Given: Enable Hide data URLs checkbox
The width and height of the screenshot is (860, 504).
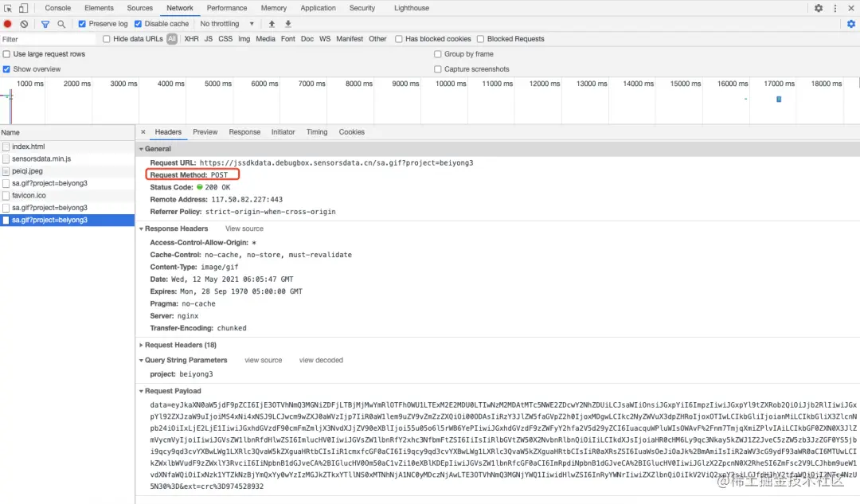Looking at the screenshot, I should pos(107,39).
